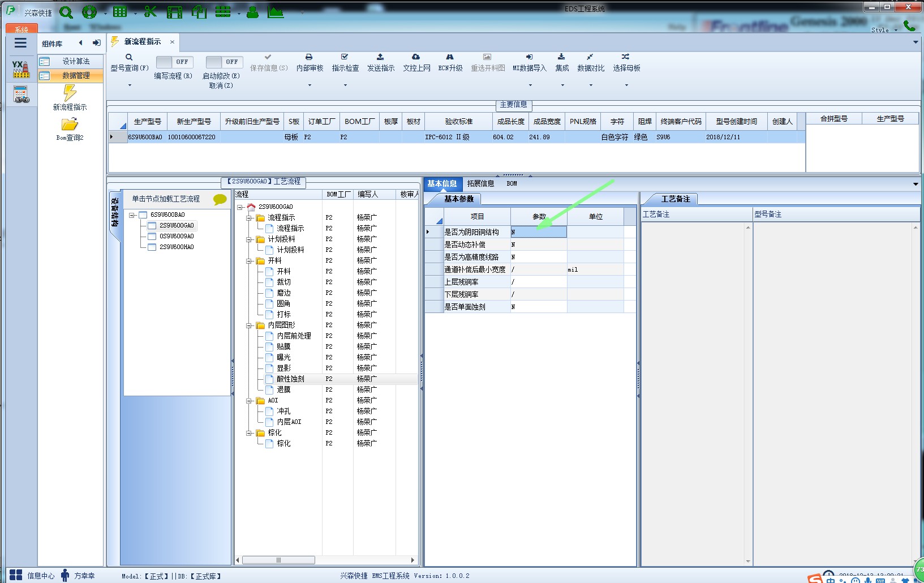Click the yellow speech bubble icon

(220, 199)
